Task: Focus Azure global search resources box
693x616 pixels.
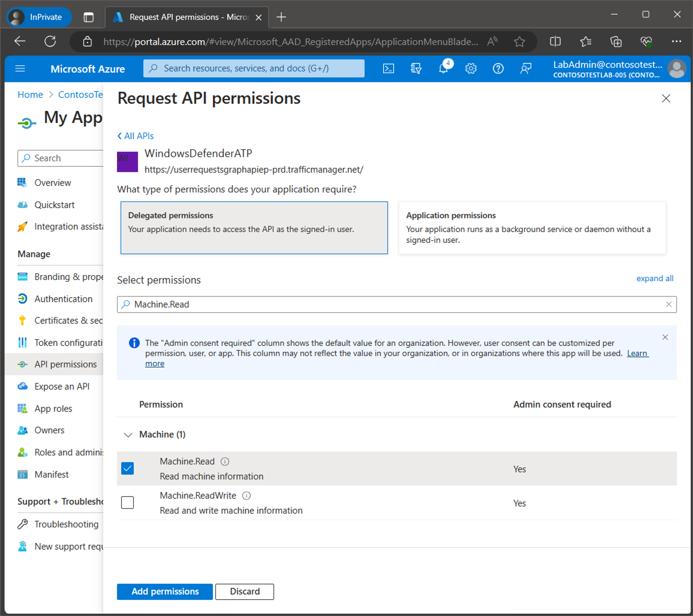Action: pyautogui.click(x=254, y=68)
